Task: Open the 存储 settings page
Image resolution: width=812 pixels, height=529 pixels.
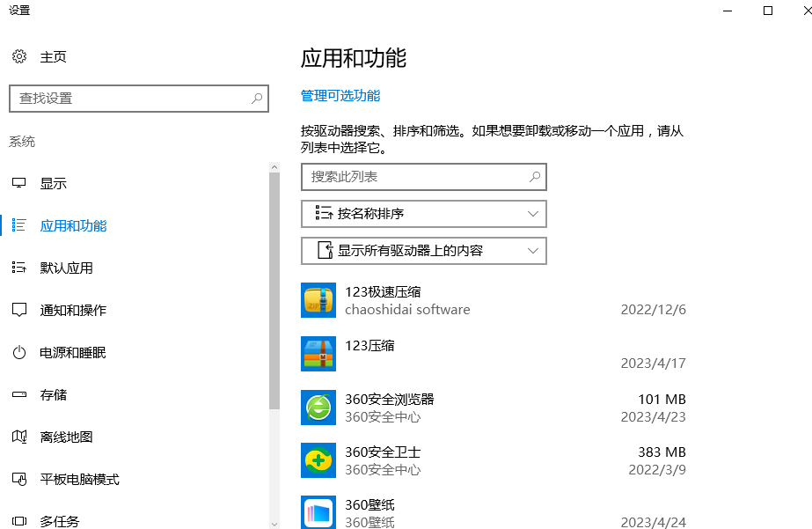Action: coord(54,395)
